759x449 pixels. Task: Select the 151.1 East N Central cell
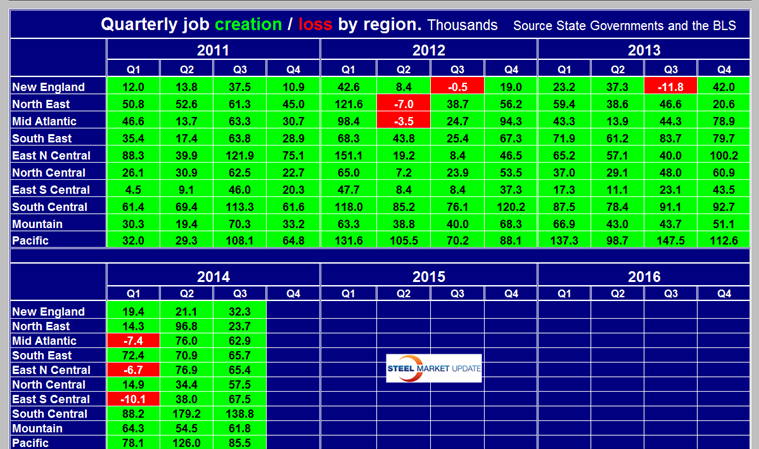click(x=348, y=155)
